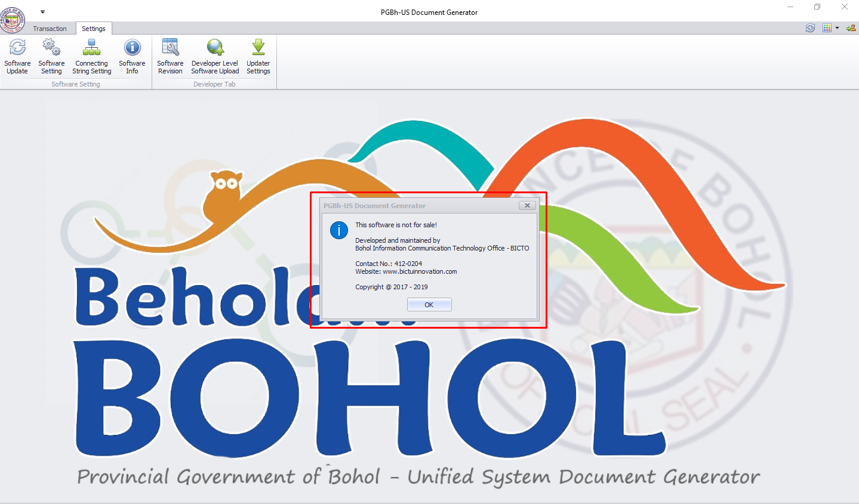Open Connecting String Setting
Image resolution: width=859 pixels, height=504 pixels.
(91, 57)
